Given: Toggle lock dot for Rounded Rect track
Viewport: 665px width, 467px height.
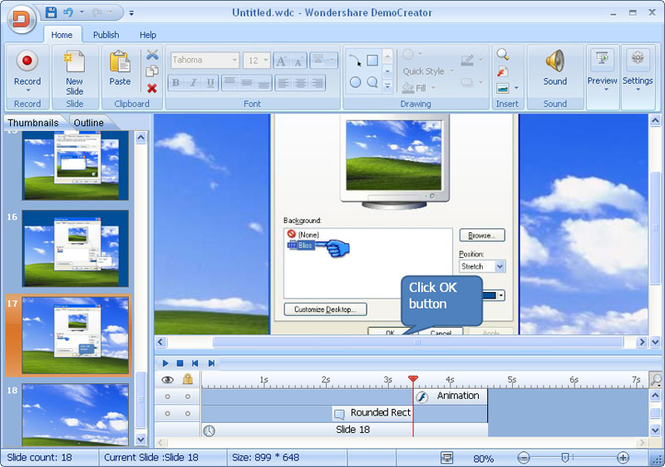Looking at the screenshot, I should tap(188, 414).
